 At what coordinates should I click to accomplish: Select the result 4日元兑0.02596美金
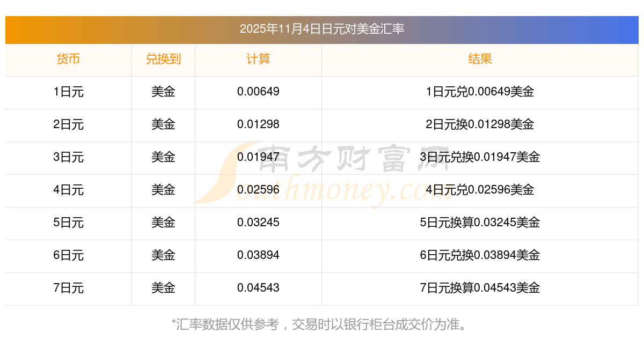480,190
